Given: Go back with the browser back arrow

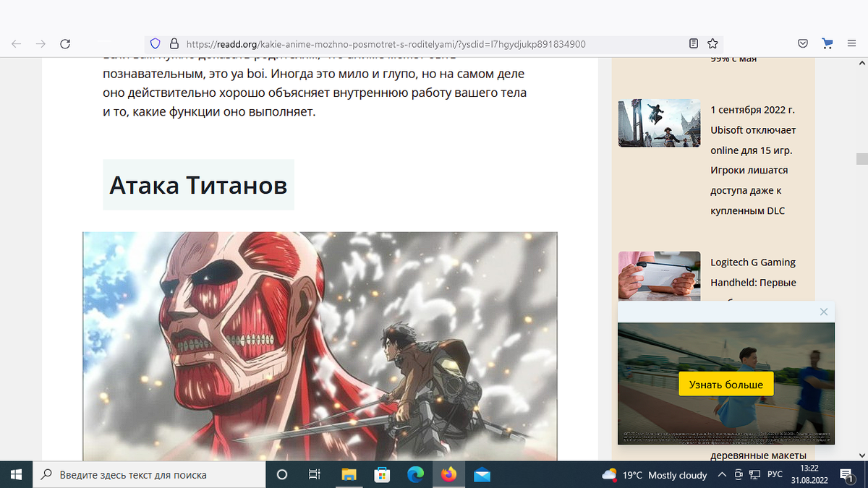Looking at the screenshot, I should [x=16, y=43].
